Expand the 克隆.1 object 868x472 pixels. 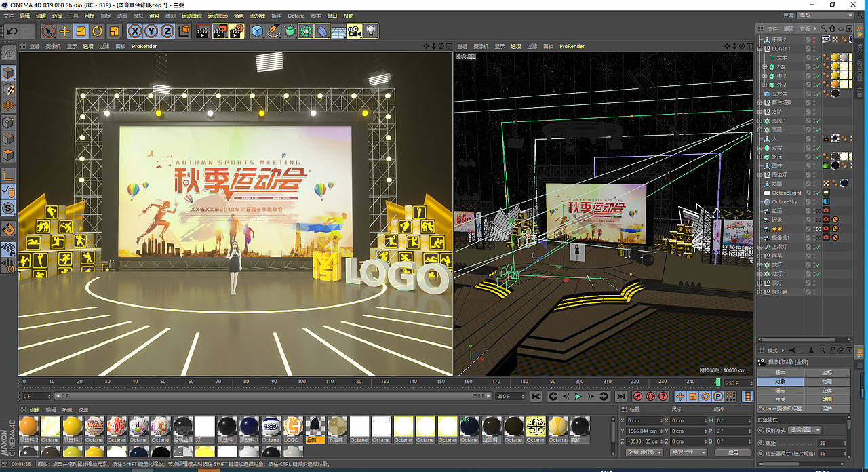pos(760,121)
